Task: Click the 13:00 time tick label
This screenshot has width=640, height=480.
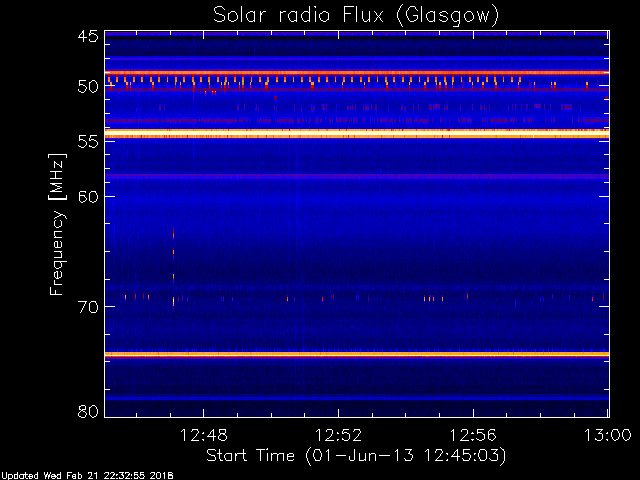Action: [608, 436]
